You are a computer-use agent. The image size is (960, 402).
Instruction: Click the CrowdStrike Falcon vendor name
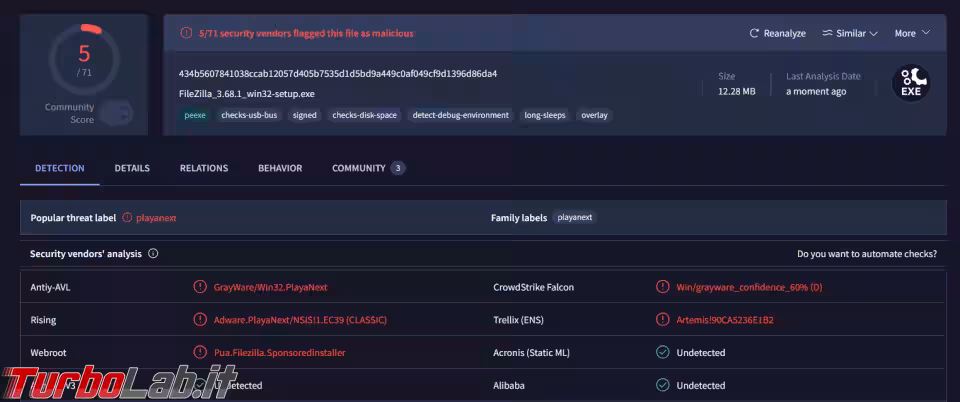click(533, 287)
